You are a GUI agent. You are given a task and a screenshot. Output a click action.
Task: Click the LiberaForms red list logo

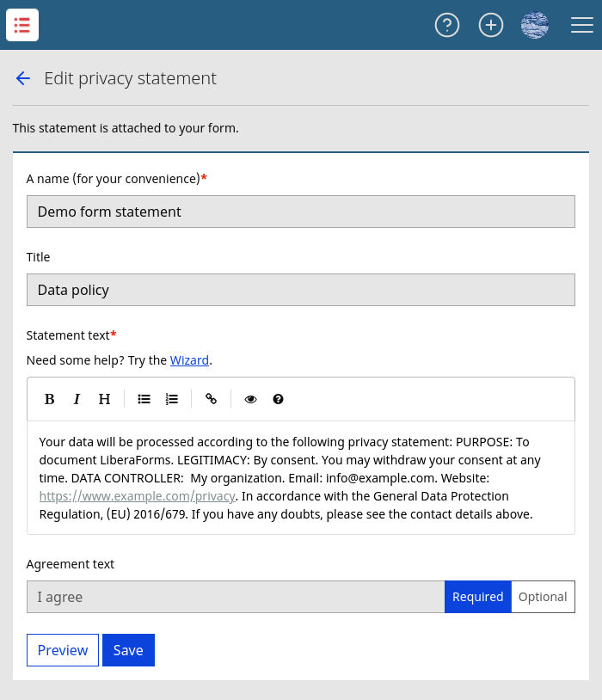[22, 25]
